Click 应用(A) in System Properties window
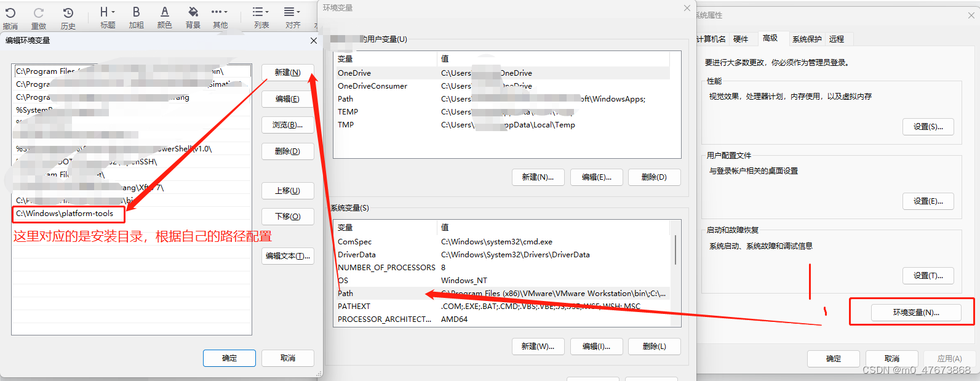The width and height of the screenshot is (980, 381). click(950, 359)
